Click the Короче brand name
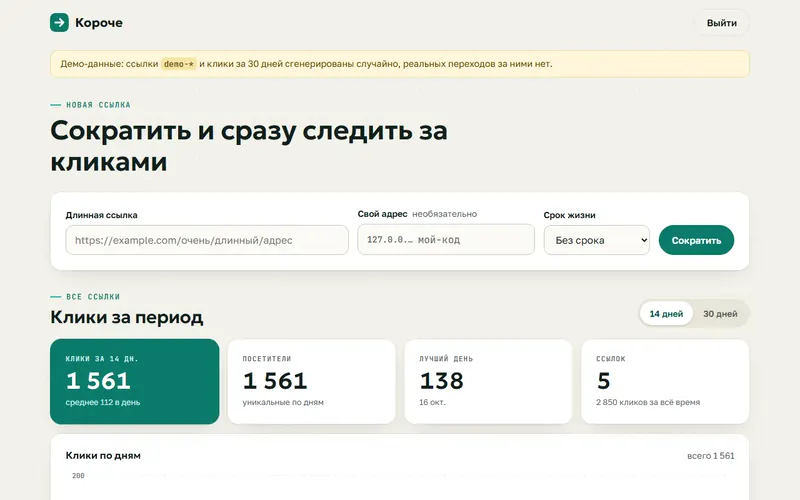This screenshot has height=500, width=800. (x=98, y=22)
